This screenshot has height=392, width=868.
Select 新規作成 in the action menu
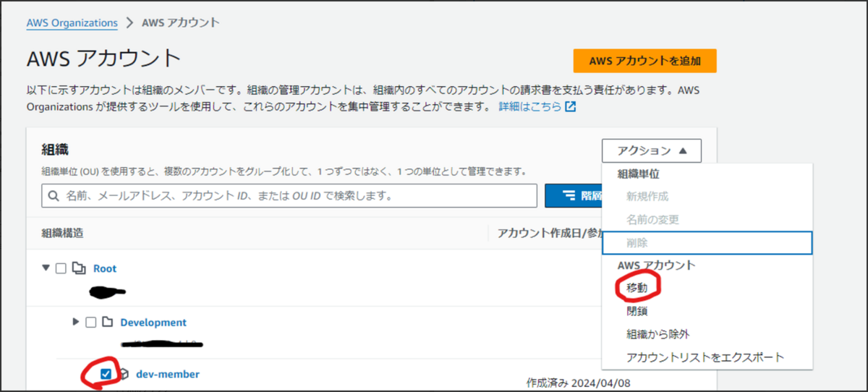click(x=647, y=196)
